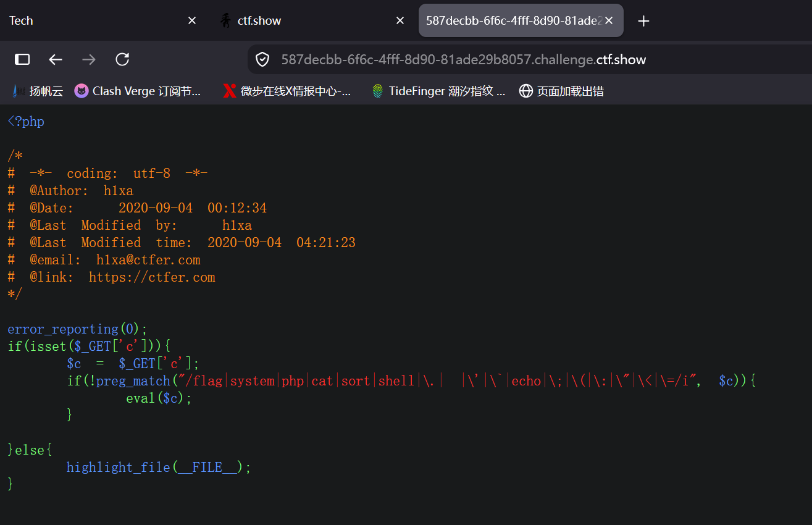Open the 微步在线X情报中心 bookmark label
Screen dimensions: 812x525
point(296,91)
